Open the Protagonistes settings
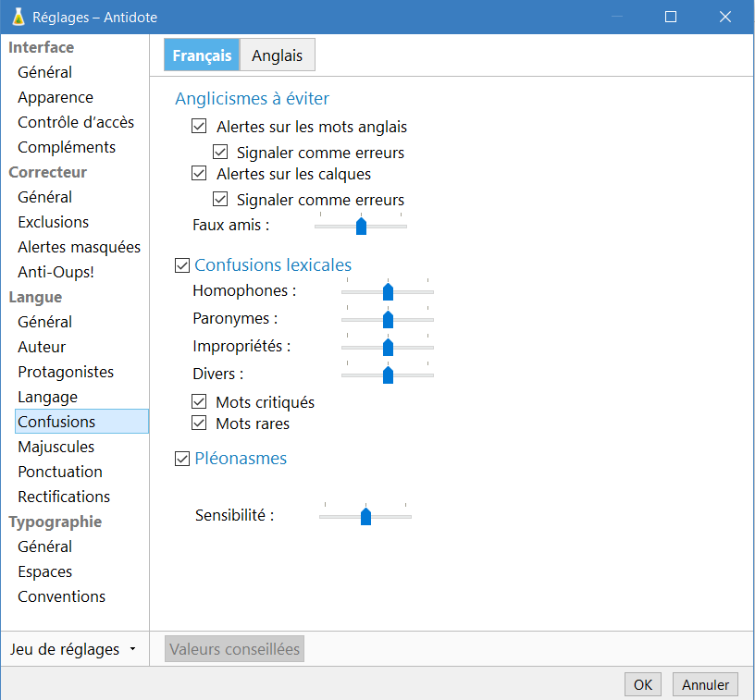Screen dimensions: 755x700 coord(66,372)
